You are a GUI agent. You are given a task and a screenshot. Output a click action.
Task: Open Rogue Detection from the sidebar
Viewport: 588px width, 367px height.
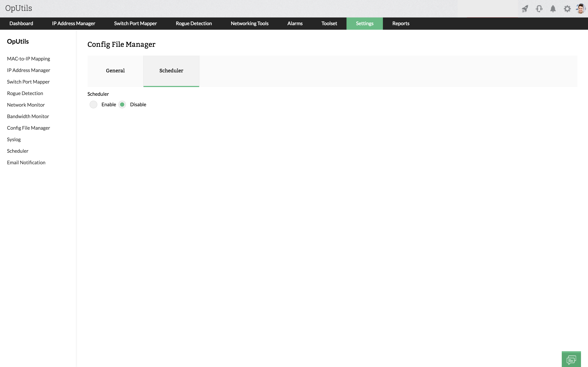coord(25,93)
